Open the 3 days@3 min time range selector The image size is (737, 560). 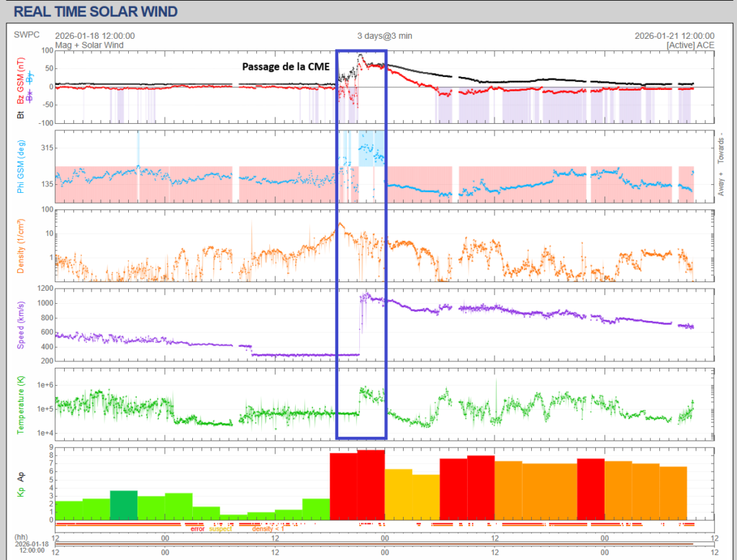coord(384,36)
